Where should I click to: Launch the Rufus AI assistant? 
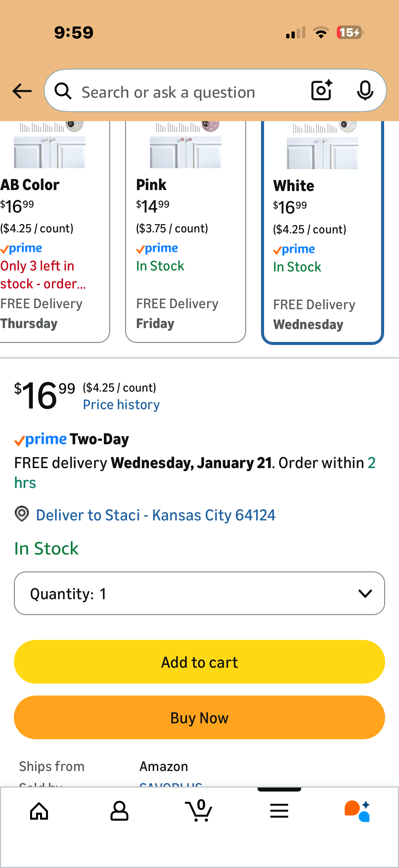pos(357,811)
